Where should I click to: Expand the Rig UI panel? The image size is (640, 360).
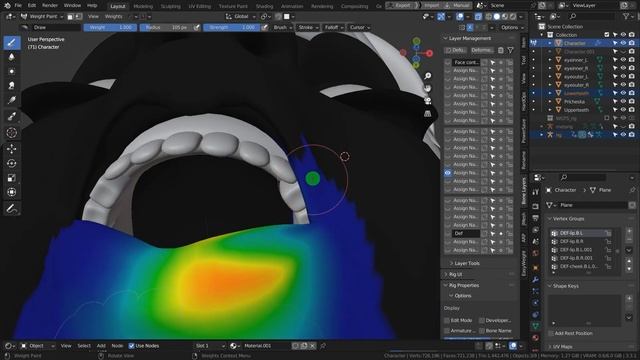455,274
